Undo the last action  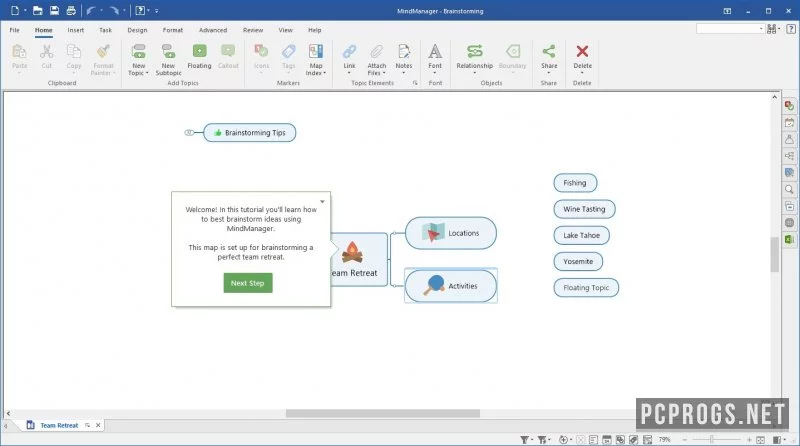point(91,10)
